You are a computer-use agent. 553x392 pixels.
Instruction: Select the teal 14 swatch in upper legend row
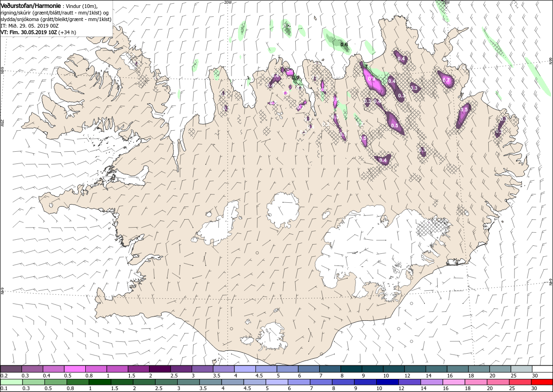pyautogui.click(x=436, y=369)
